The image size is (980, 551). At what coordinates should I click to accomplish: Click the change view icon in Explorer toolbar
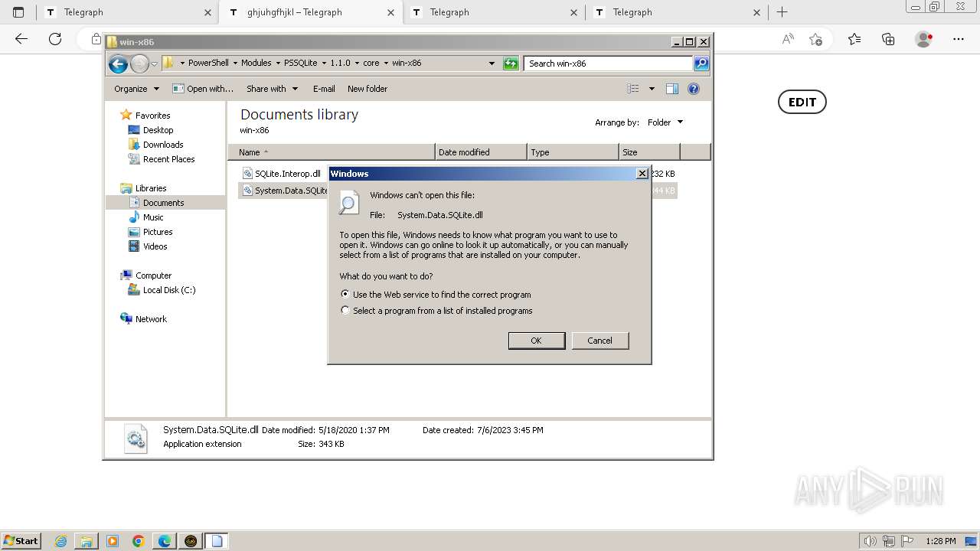(x=633, y=89)
